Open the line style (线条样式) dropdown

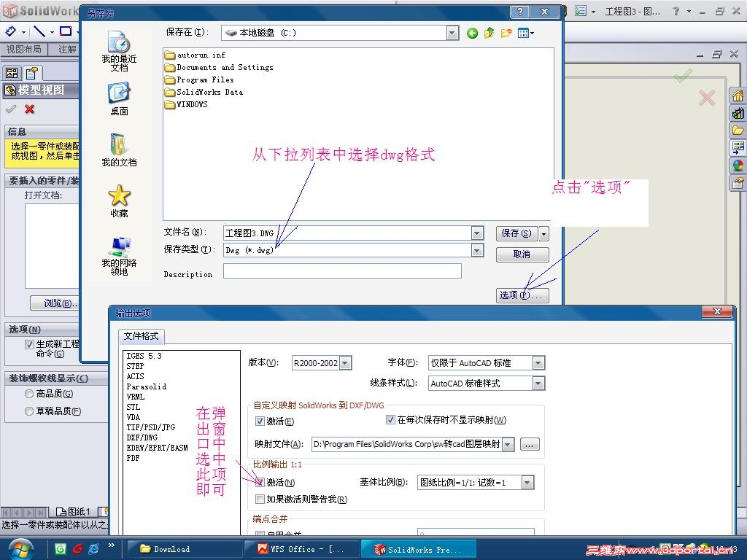tap(538, 384)
